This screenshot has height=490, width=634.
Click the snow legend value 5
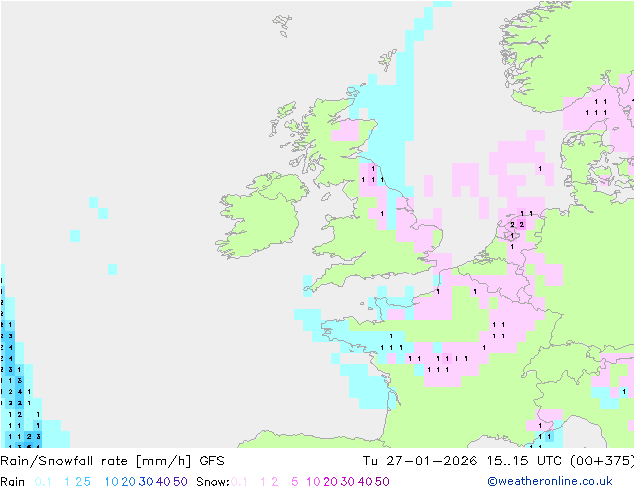[x=295, y=482]
